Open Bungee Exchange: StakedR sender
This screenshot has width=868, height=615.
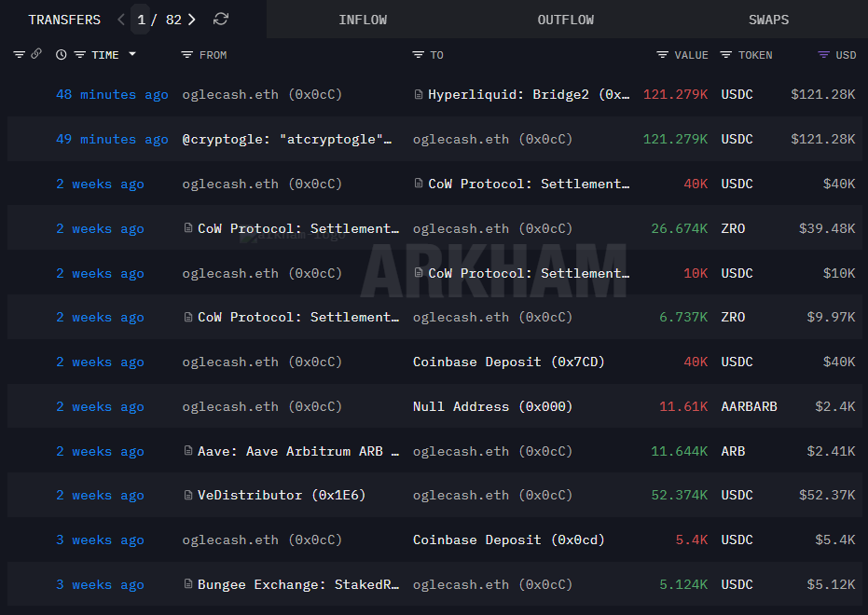point(297,584)
